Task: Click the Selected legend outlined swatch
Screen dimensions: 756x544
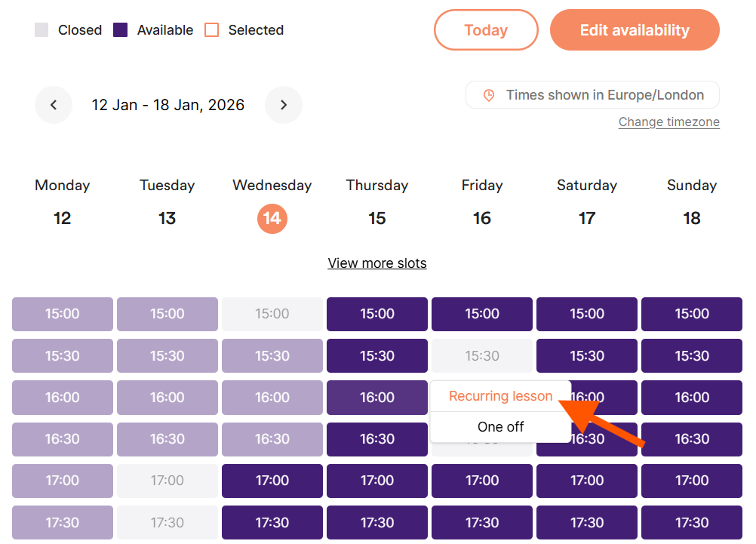Action: (x=212, y=30)
